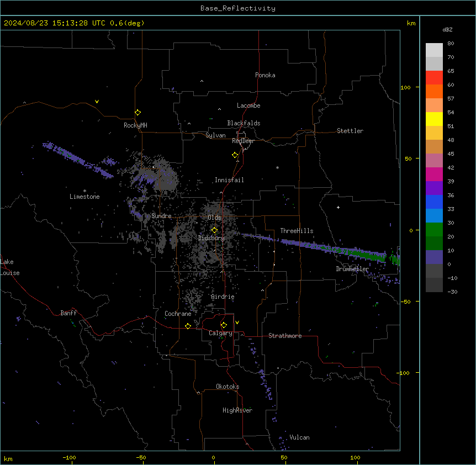Click the Strathmore city label
The image size is (476, 465).
[x=285, y=336]
